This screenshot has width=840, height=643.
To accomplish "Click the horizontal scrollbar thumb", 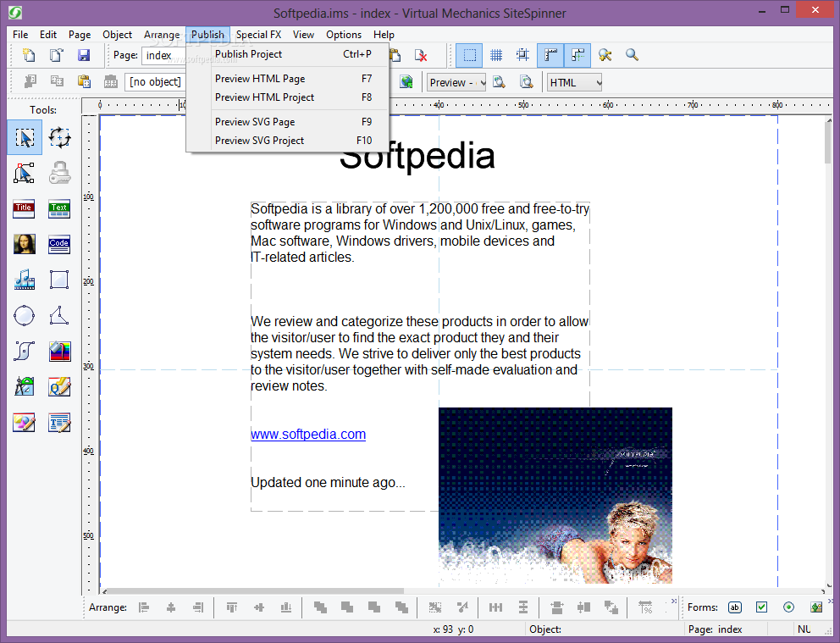I will click(x=256, y=591).
